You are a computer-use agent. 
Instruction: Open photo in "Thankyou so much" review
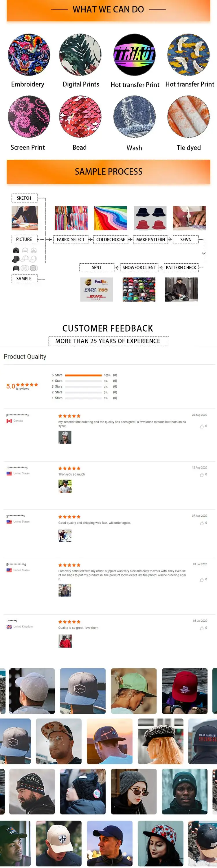tap(65, 486)
